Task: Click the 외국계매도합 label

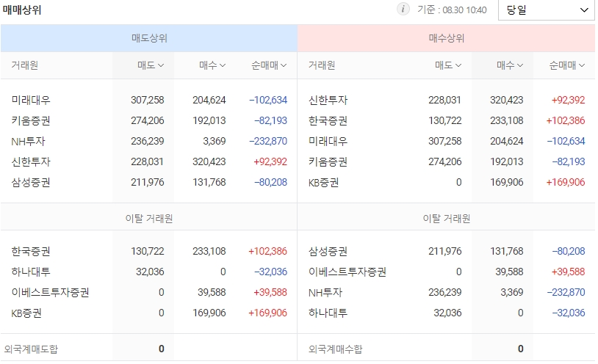Action: 31,349
